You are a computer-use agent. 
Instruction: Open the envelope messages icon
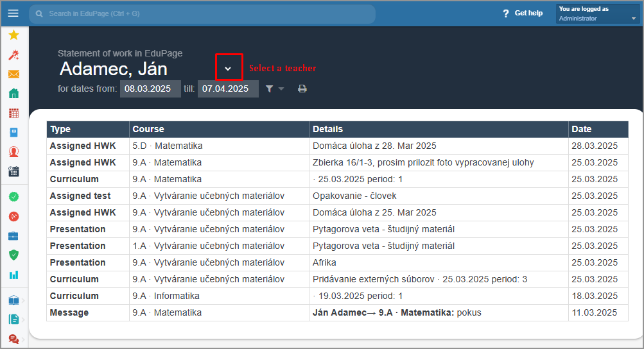tap(13, 74)
